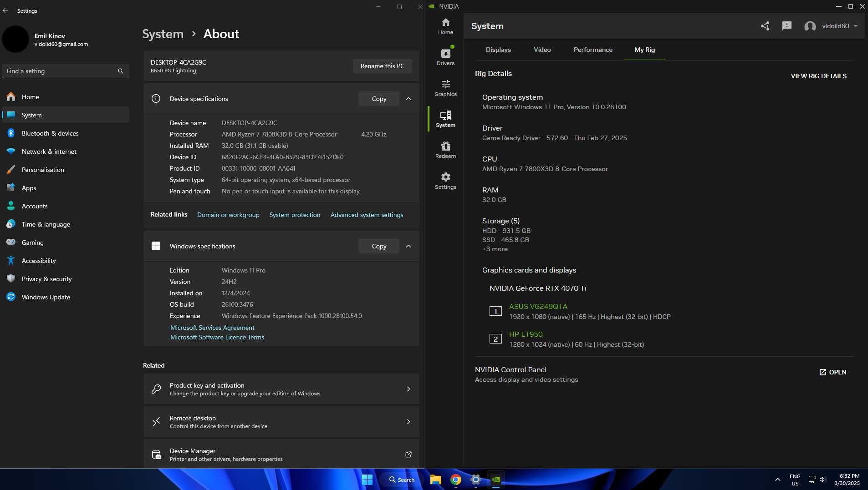Click NVIDIA app icon on taskbar
The height and width of the screenshot is (490, 868).
(x=496, y=480)
